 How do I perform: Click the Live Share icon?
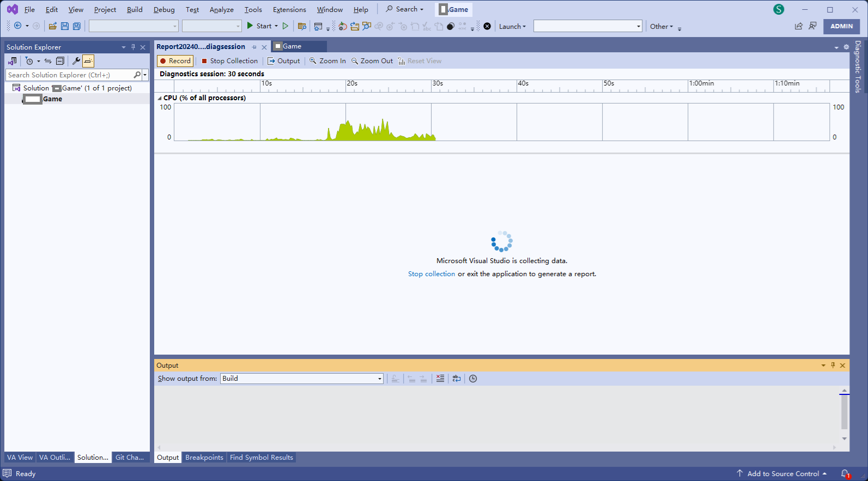pos(798,26)
